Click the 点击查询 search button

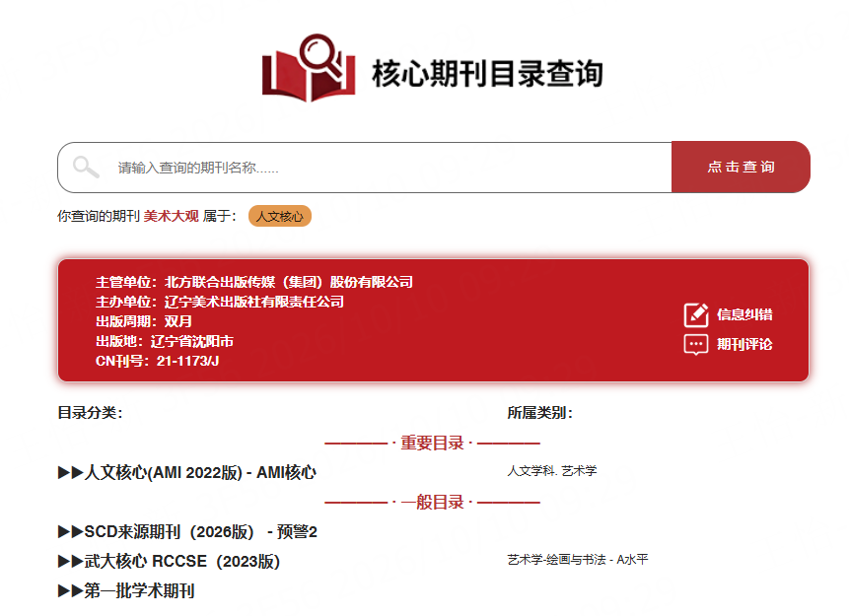pyautogui.click(x=741, y=168)
